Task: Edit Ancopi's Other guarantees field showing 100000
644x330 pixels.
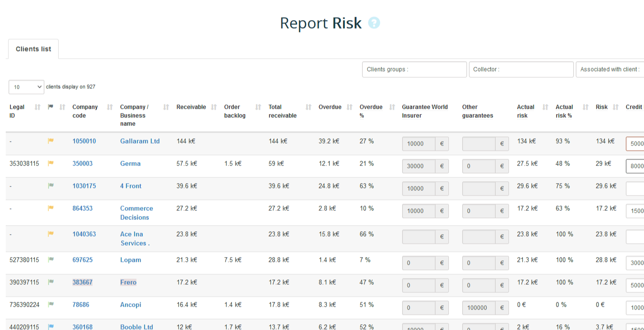Action: pos(478,308)
